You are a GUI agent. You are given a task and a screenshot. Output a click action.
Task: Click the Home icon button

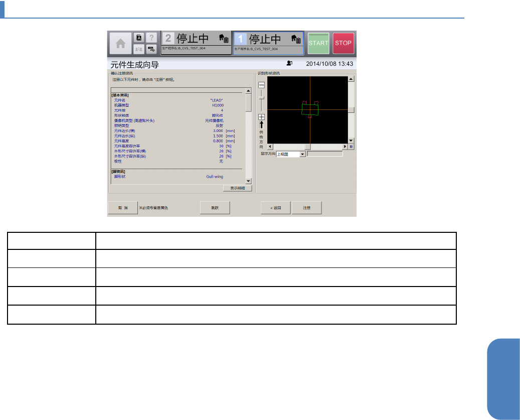tap(121, 44)
